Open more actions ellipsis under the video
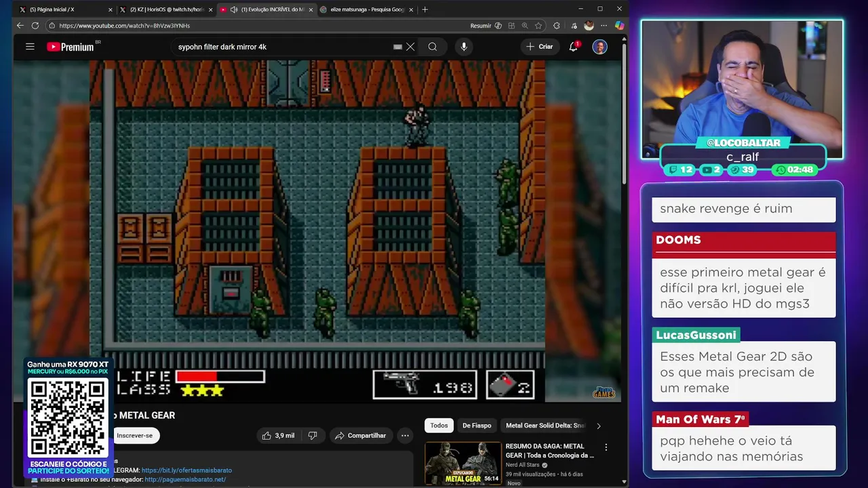Image resolution: width=868 pixels, height=488 pixels. (x=405, y=436)
